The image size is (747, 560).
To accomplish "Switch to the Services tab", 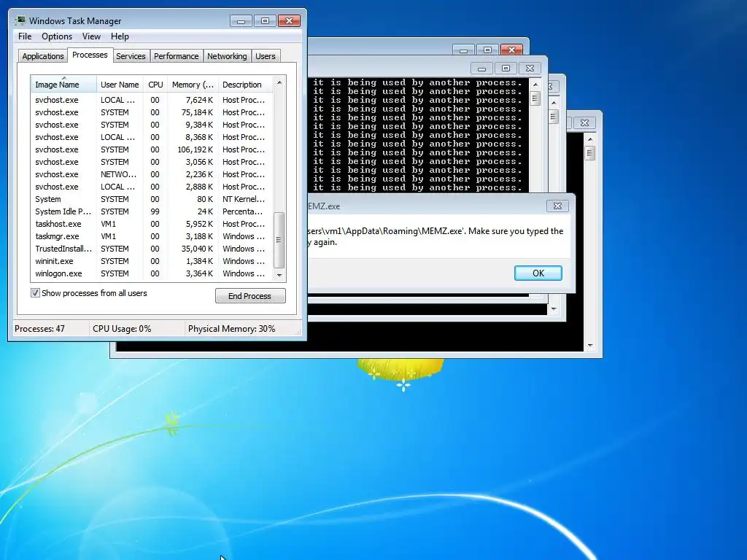I will point(131,56).
